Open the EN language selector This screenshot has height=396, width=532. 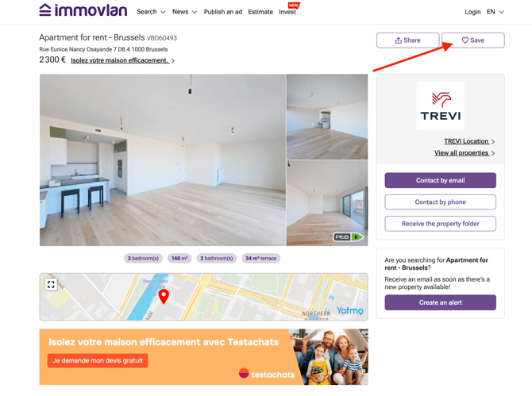pyautogui.click(x=495, y=12)
